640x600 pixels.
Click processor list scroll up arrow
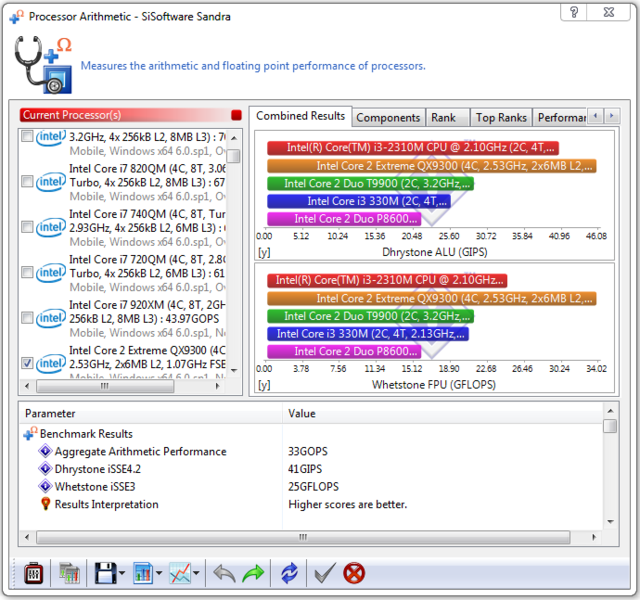pyautogui.click(x=234, y=138)
